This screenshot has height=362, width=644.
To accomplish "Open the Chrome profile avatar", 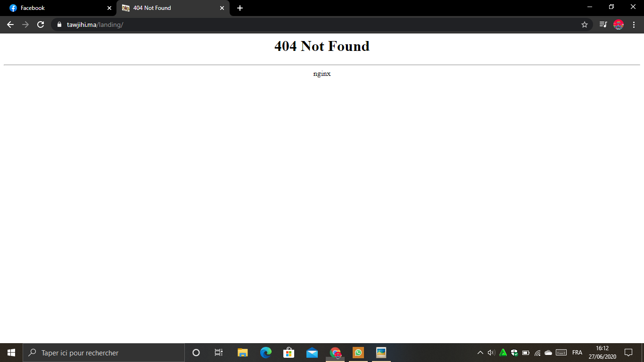I will (618, 25).
